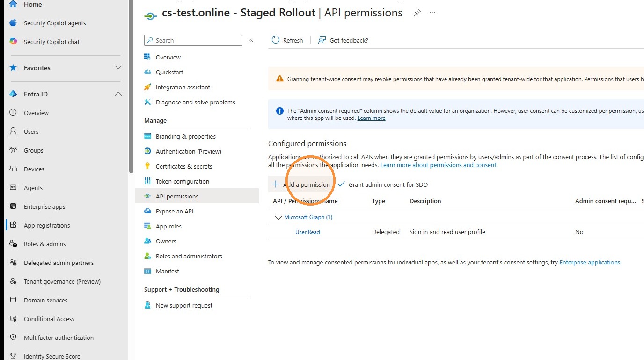The height and width of the screenshot is (360, 644).
Task: Collapse the resource menu with double chevron
Action: [251, 40]
